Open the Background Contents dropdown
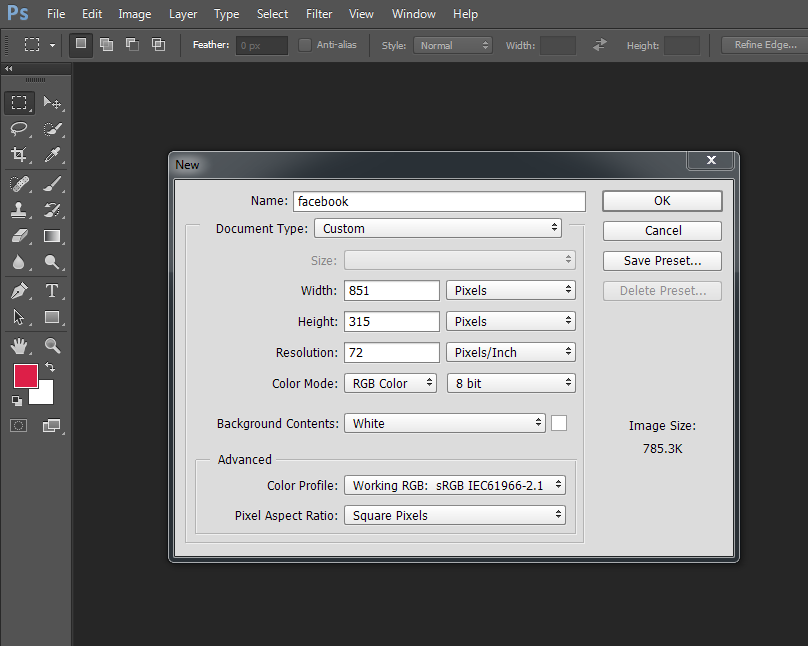808x646 pixels. coord(444,424)
